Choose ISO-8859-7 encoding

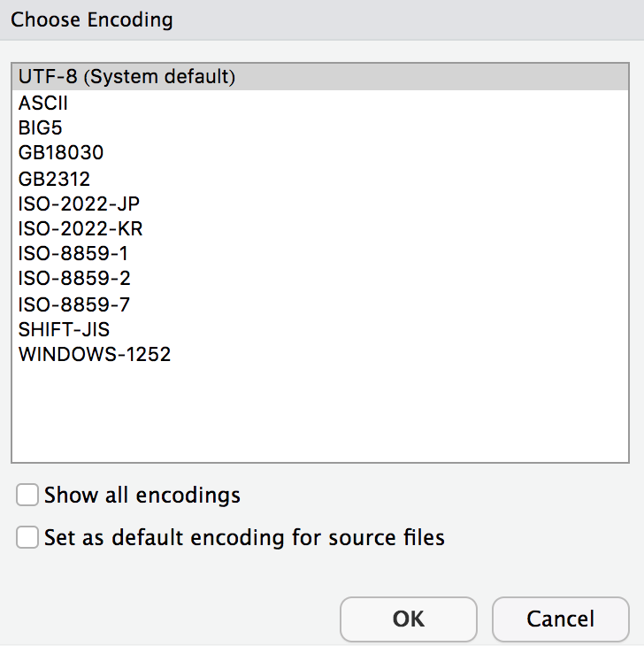[74, 304]
